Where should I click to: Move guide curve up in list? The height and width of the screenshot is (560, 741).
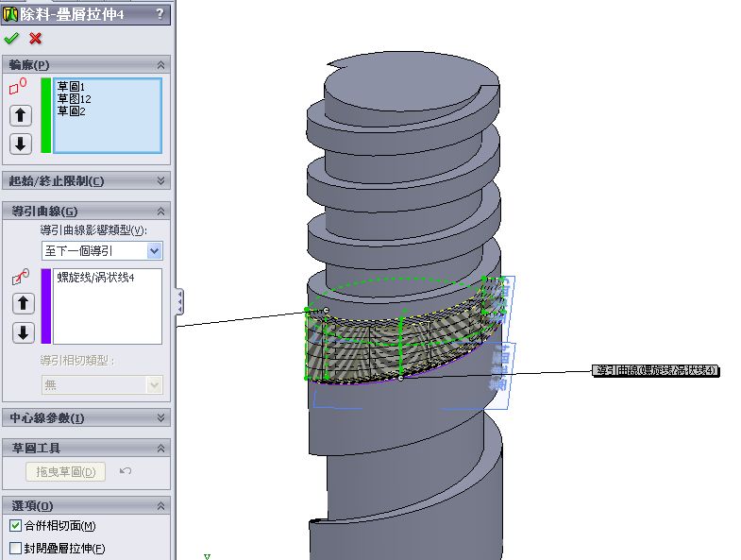(x=24, y=303)
